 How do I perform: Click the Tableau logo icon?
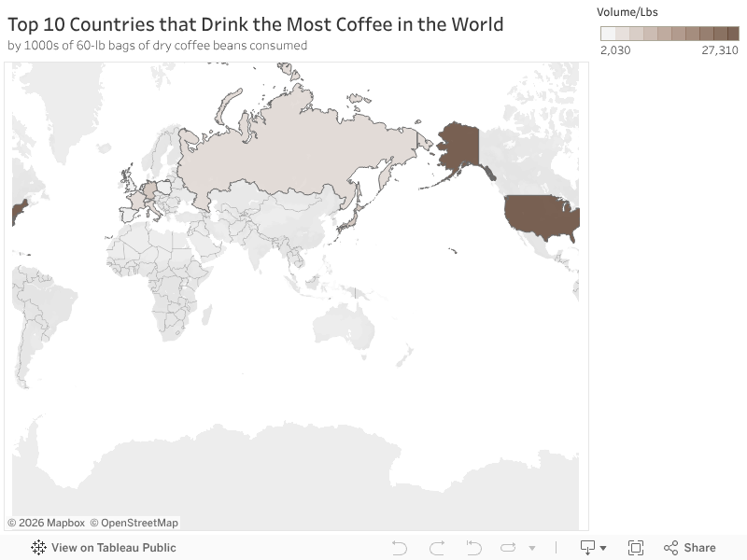[x=38, y=548]
